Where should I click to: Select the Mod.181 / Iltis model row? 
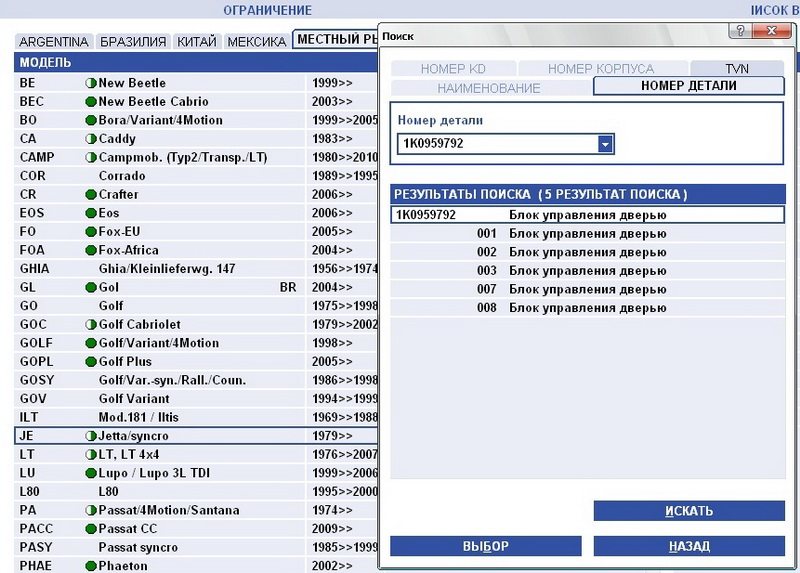(196, 417)
